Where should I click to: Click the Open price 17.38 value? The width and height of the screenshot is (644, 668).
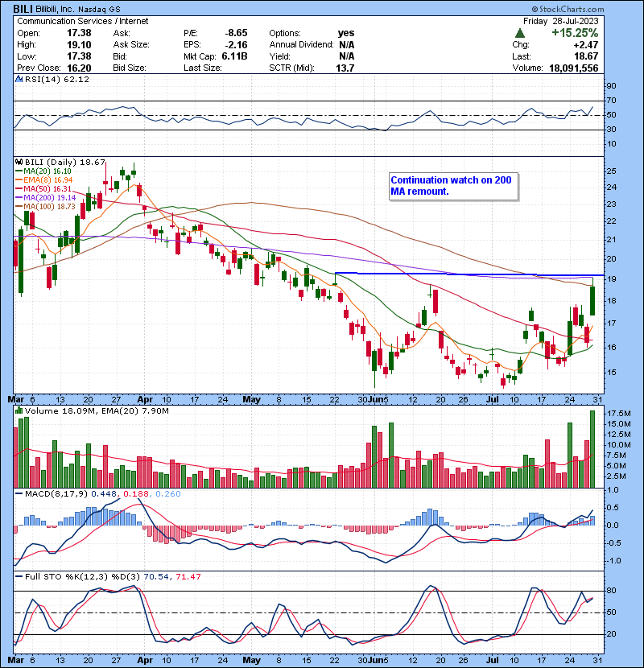pyautogui.click(x=79, y=33)
